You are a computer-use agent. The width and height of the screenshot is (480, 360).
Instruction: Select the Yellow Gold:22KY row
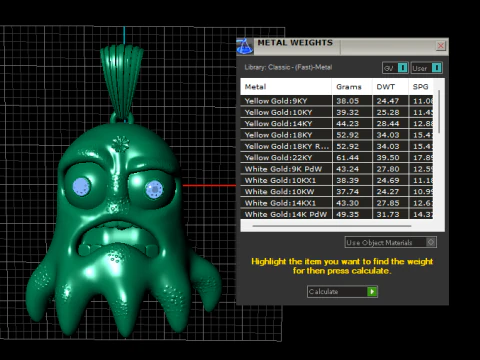click(x=337, y=158)
